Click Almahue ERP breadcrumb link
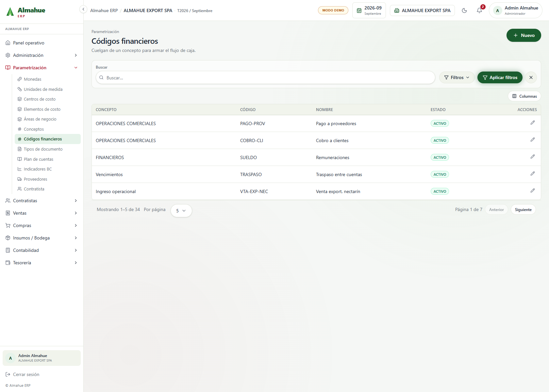549x392 pixels. point(104,10)
